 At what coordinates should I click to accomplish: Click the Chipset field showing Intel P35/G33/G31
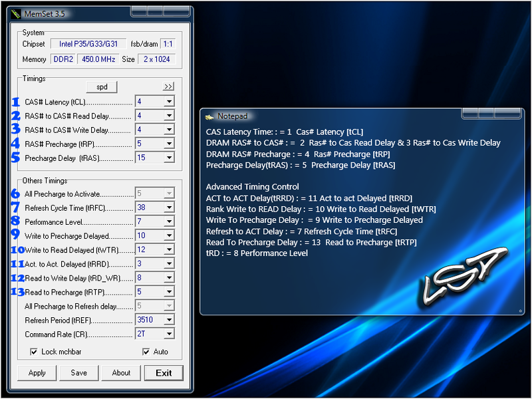click(88, 44)
